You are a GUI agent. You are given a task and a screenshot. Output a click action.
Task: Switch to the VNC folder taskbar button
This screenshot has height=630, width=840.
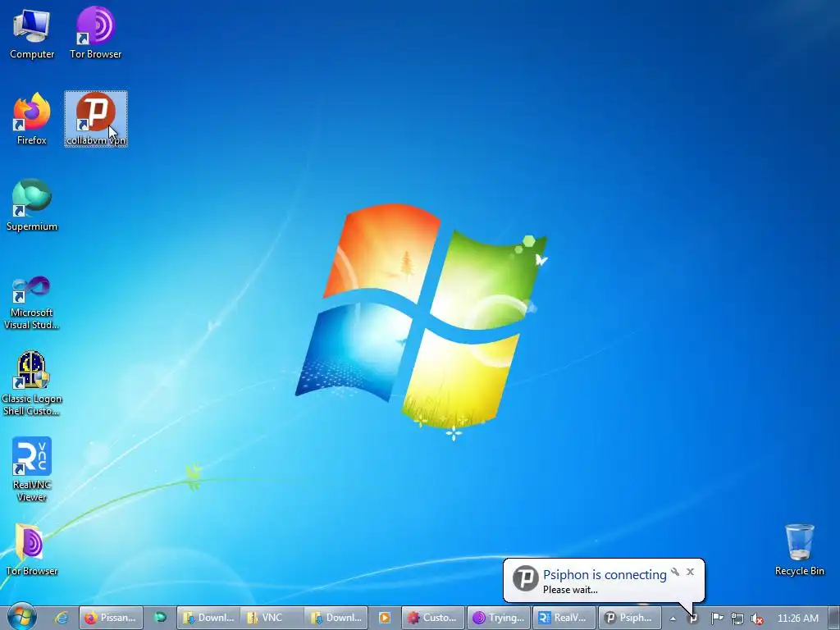(x=272, y=618)
